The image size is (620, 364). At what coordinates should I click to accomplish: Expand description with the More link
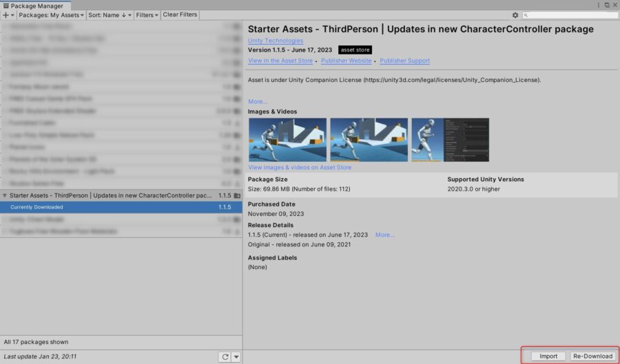258,101
